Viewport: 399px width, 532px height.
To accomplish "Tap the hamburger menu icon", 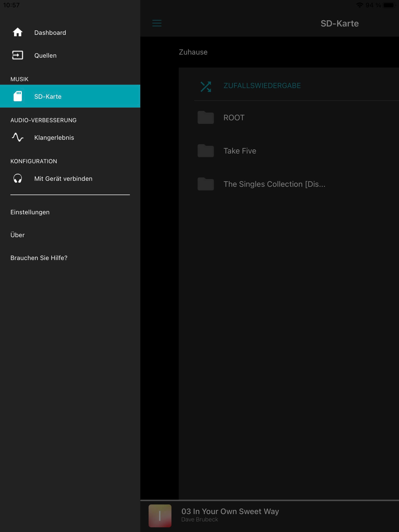I will coord(157,23).
